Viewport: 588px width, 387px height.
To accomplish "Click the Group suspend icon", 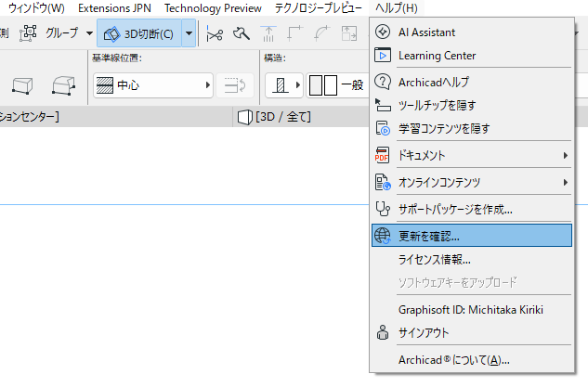I will [28, 33].
